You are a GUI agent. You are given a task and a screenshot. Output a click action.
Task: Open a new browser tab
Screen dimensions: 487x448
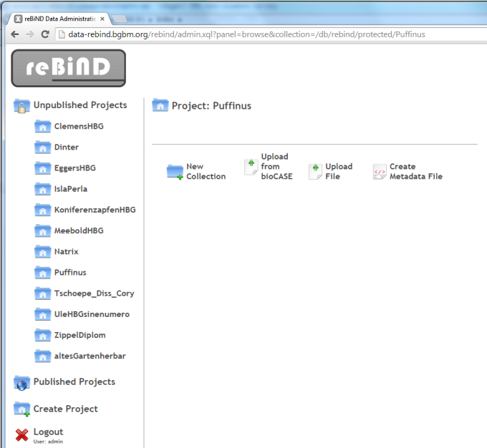[120, 19]
